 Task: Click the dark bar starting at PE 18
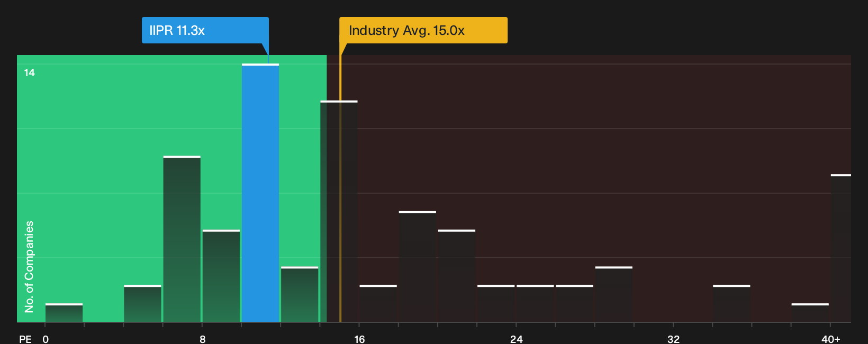(418, 267)
